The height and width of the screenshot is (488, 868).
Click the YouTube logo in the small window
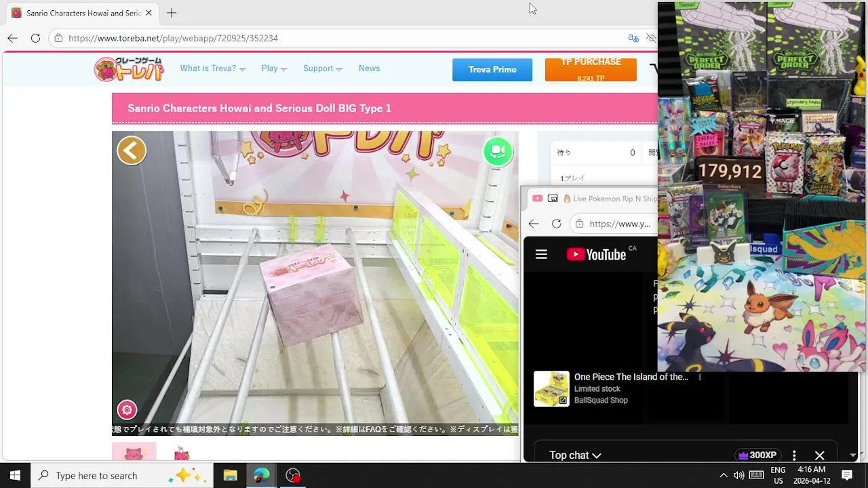point(596,254)
